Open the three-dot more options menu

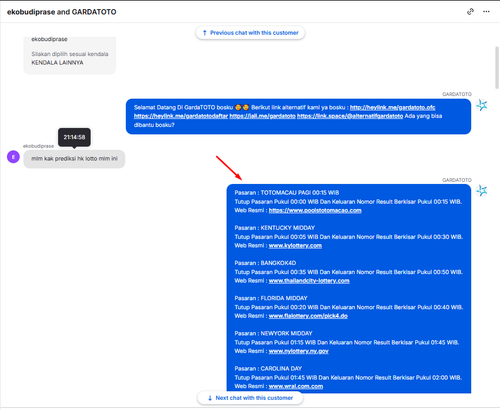point(486,12)
